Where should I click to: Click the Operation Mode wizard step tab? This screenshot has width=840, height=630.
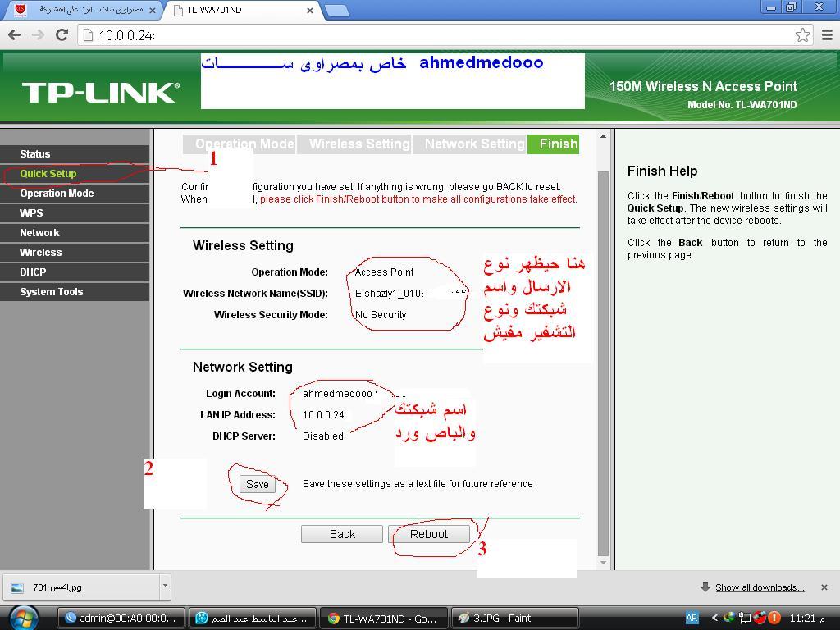pyautogui.click(x=240, y=144)
